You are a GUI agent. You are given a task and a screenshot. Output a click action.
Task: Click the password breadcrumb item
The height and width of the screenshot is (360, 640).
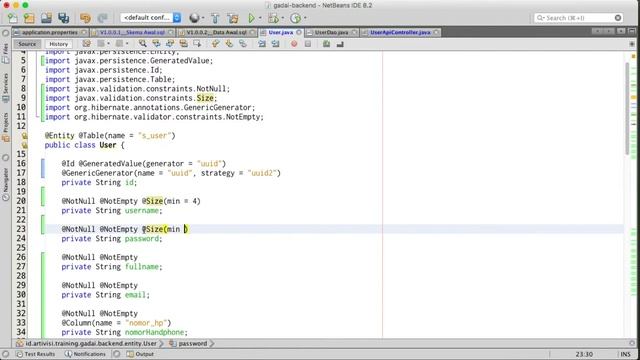189,344
